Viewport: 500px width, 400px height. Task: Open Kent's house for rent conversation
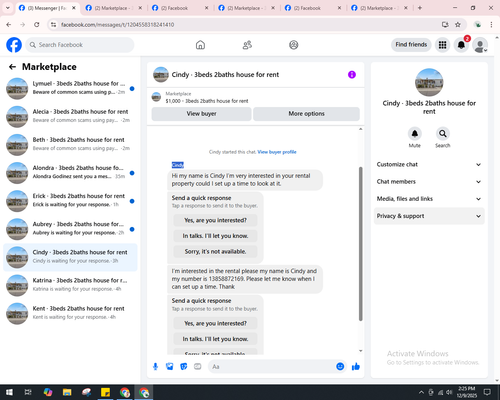click(70, 313)
